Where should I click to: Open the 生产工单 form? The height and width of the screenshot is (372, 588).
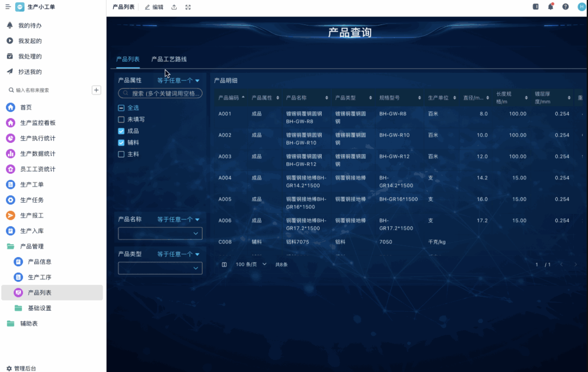(32, 184)
